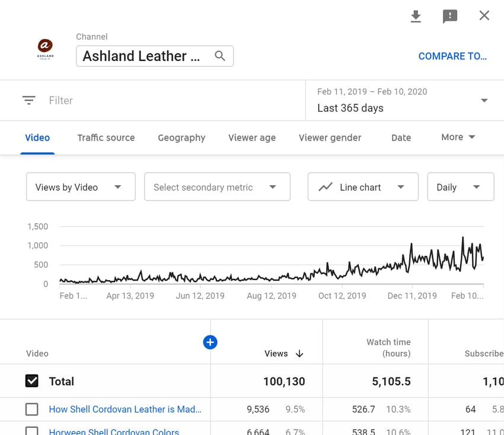This screenshot has height=435, width=504.
Task: Click the 9,536 views cell
Action: tap(258, 409)
